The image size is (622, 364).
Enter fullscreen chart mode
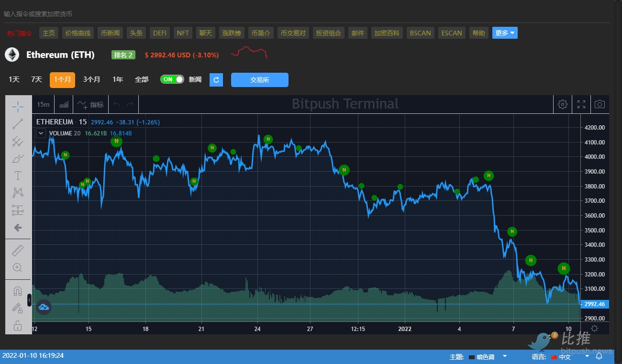[581, 104]
